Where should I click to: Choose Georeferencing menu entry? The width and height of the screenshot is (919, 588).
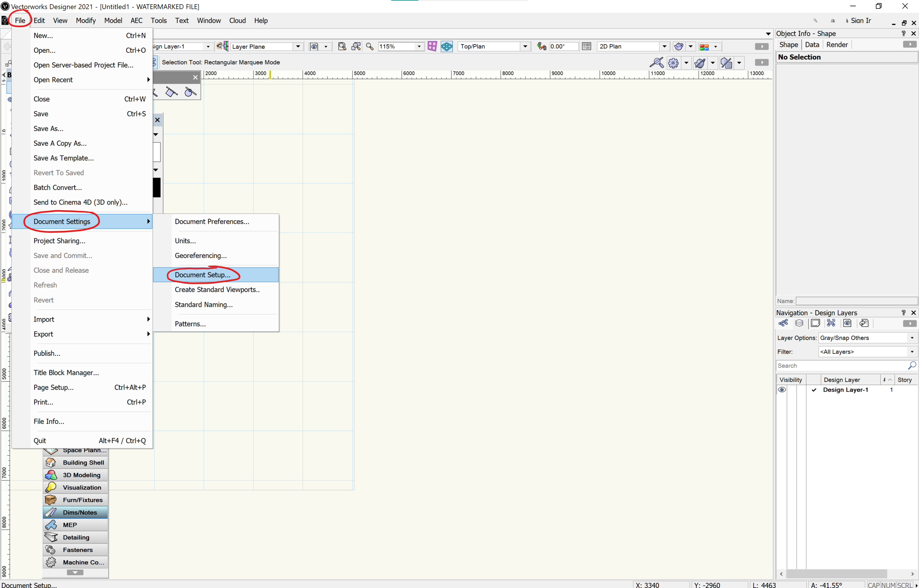coord(216,255)
